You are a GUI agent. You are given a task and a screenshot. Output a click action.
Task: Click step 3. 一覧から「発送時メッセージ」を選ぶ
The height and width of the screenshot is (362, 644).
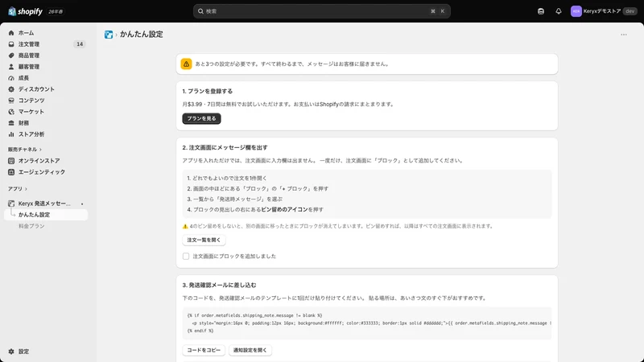pos(235,199)
